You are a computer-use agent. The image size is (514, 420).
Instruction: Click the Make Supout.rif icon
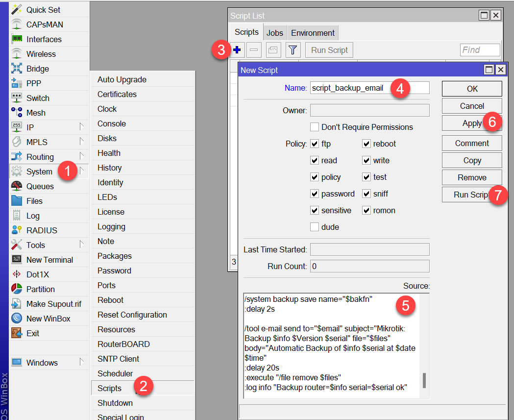[x=17, y=304]
